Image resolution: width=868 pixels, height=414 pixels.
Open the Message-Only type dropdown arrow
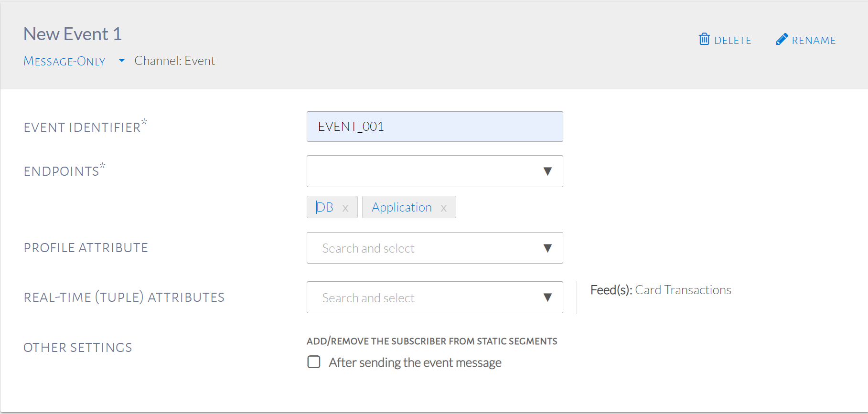point(122,61)
